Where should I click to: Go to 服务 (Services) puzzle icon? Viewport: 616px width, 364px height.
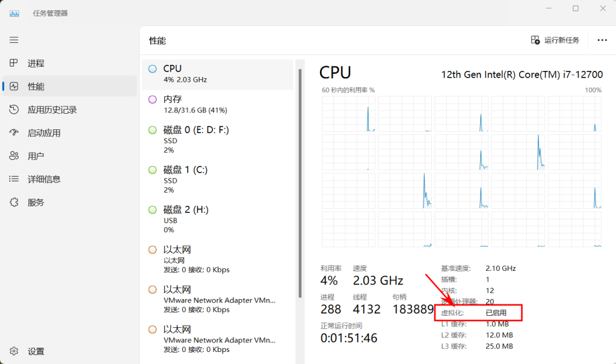14,202
